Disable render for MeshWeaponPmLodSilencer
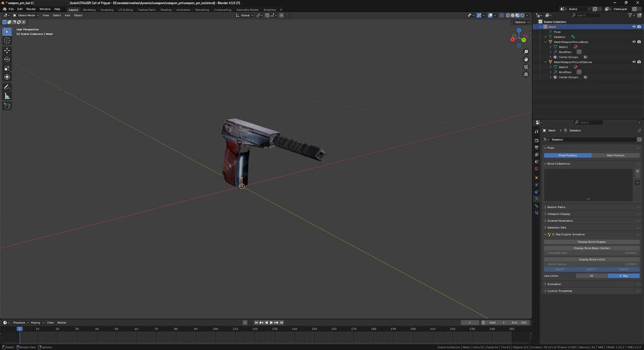Viewport: 644px width, 350px height. (x=639, y=62)
